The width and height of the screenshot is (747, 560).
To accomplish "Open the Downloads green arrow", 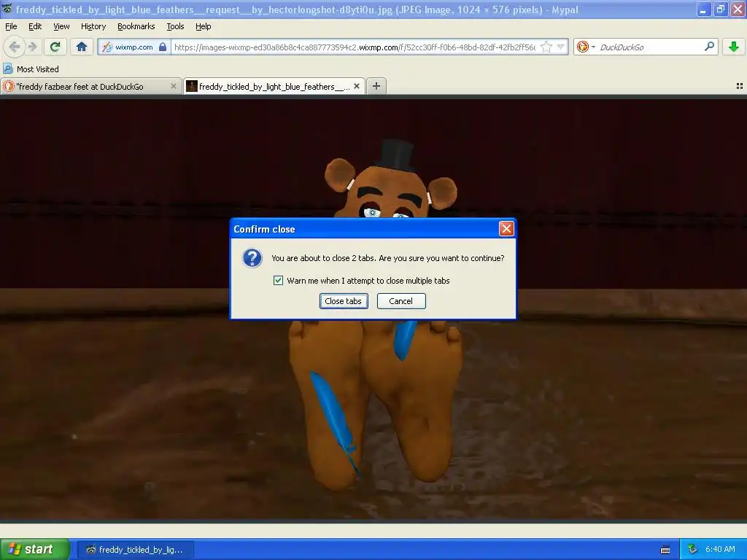I will pyautogui.click(x=734, y=47).
